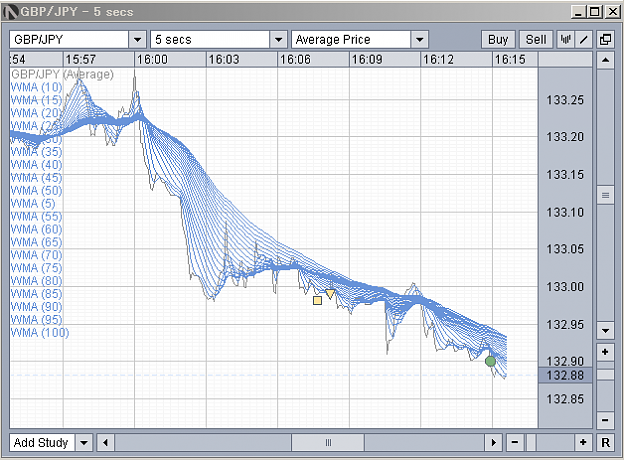Click the 16:00 time axis label
The height and width of the screenshot is (460, 625).
click(x=152, y=60)
